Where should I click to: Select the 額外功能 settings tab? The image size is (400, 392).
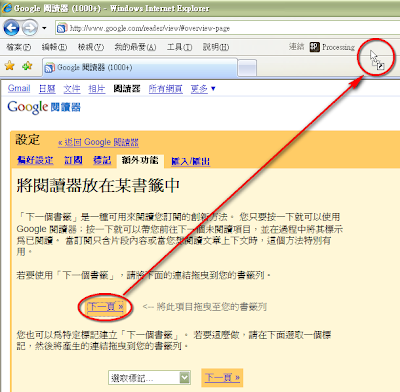point(140,160)
